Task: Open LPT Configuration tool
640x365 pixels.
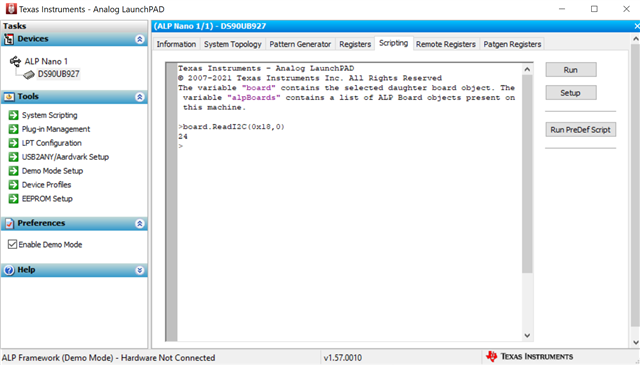Action: click(x=52, y=143)
